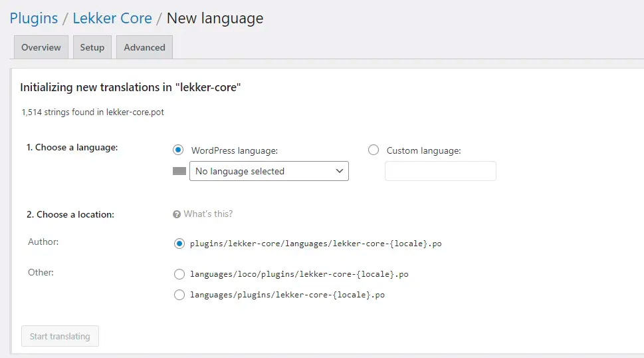Click the gray flag placeholder icon
Screen dimensions: 644x358
[x=179, y=171]
